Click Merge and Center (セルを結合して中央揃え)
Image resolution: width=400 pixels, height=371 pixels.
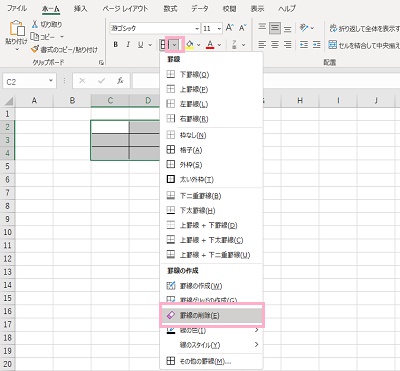coord(364,45)
